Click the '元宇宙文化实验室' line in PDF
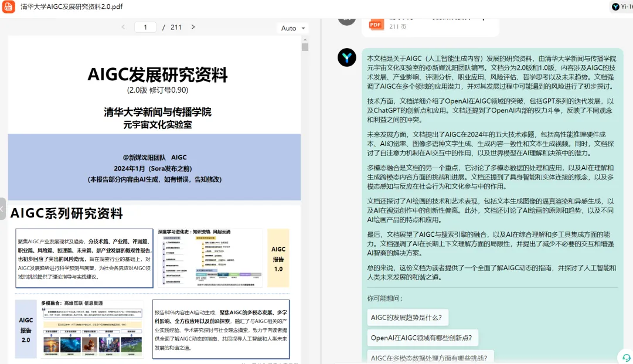This screenshot has height=364, width=633. click(x=158, y=125)
